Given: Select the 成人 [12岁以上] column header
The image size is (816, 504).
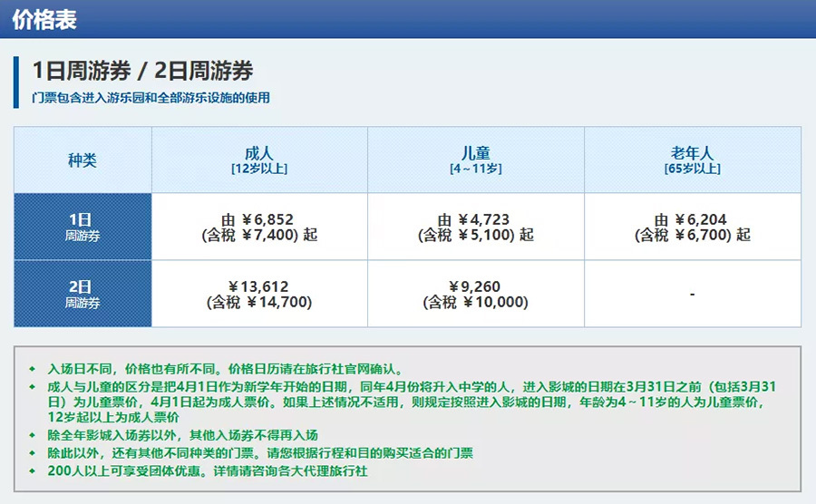Looking at the screenshot, I should tap(259, 160).
